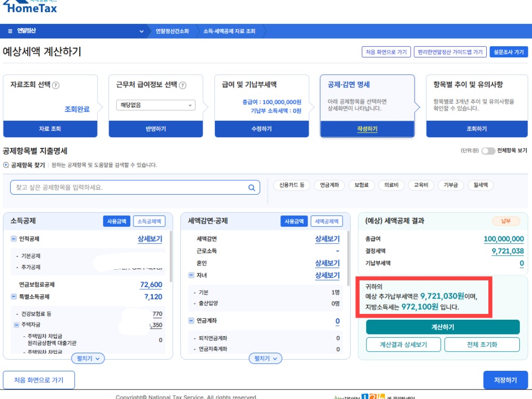Toggle the 전체항목 보기 switch
The width and height of the screenshot is (532, 399).
(488, 151)
